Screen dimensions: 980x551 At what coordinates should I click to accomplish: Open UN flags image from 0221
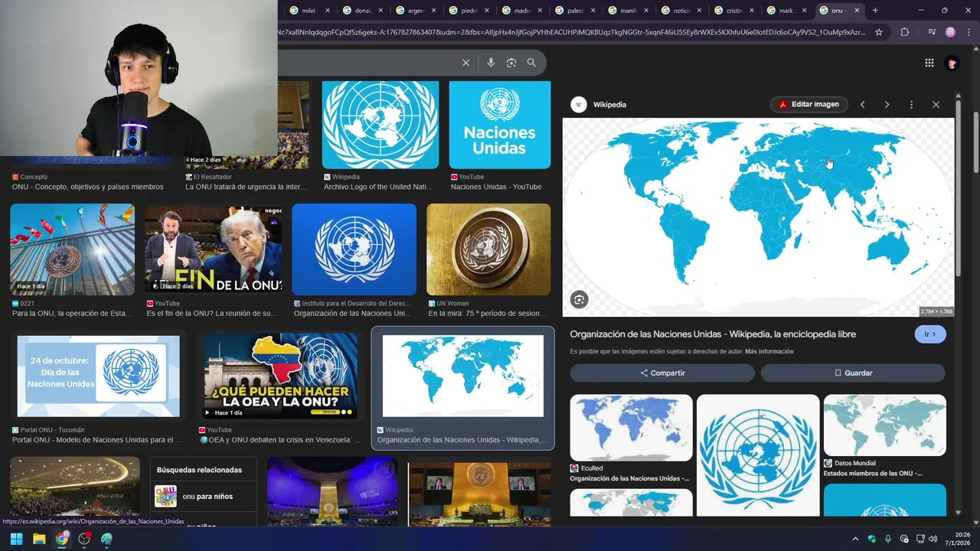pyautogui.click(x=72, y=249)
